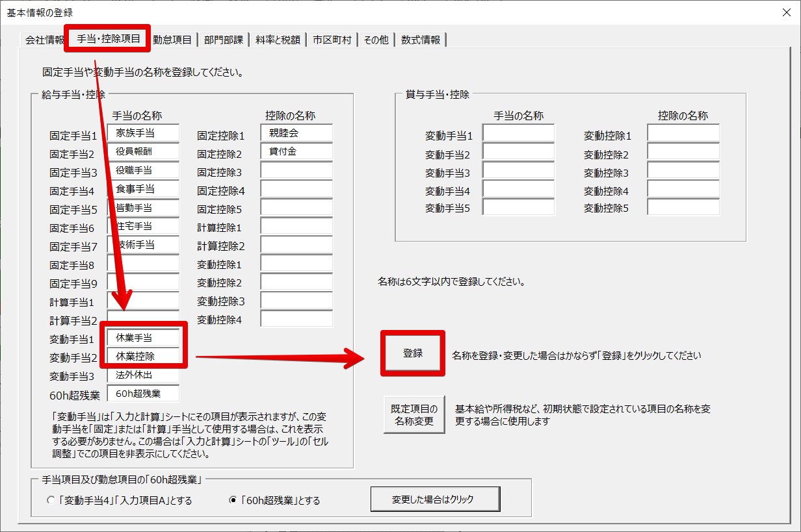Click the 固定手当1 field containing 家族手当
Image resolution: width=801 pixels, height=532 pixels.
pyautogui.click(x=143, y=133)
